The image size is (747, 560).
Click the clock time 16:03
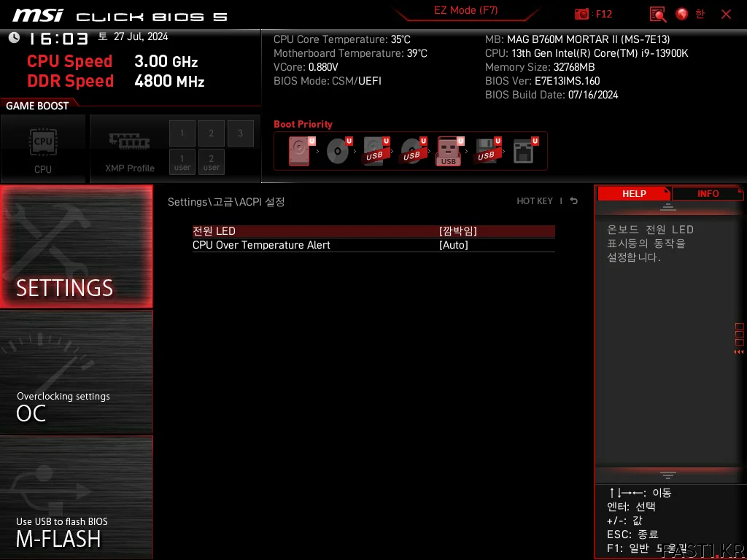point(58,39)
